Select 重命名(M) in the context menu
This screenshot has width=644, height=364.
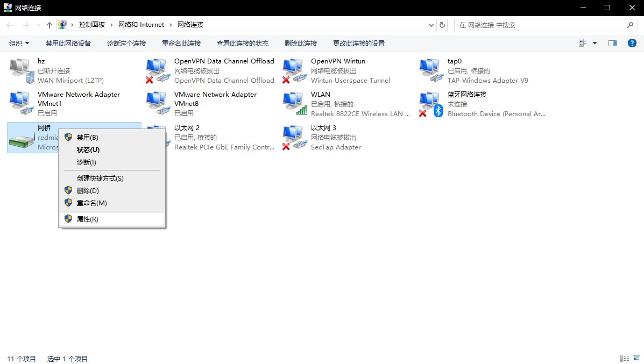[x=92, y=203]
